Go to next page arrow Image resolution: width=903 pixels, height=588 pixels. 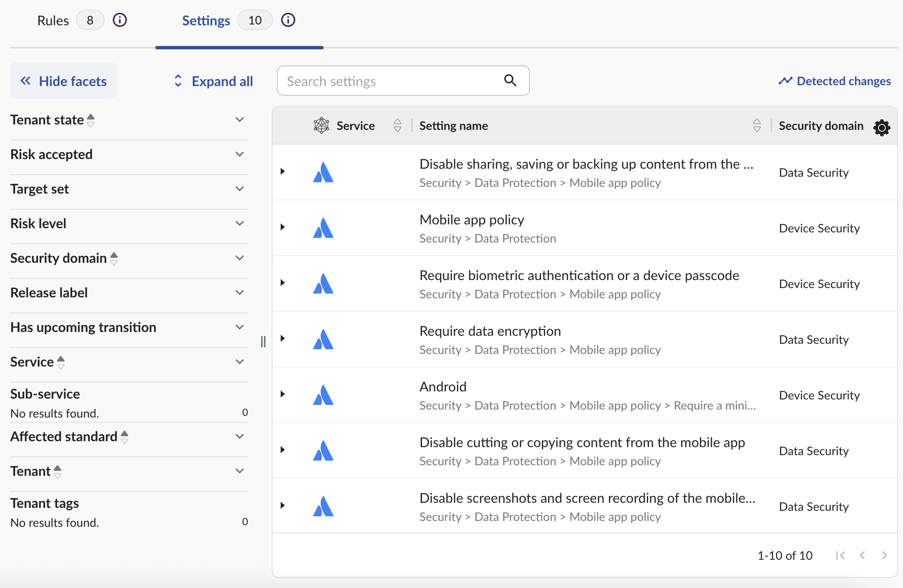(x=884, y=556)
